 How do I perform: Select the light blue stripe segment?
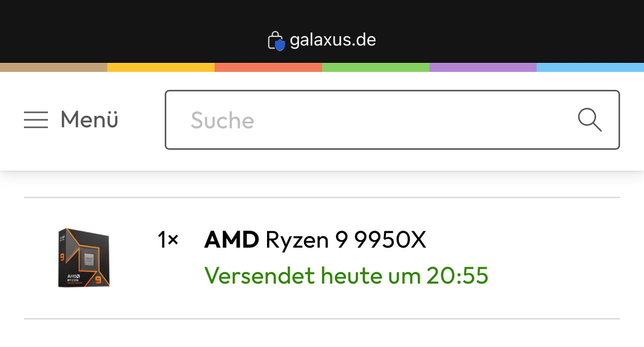coord(590,67)
